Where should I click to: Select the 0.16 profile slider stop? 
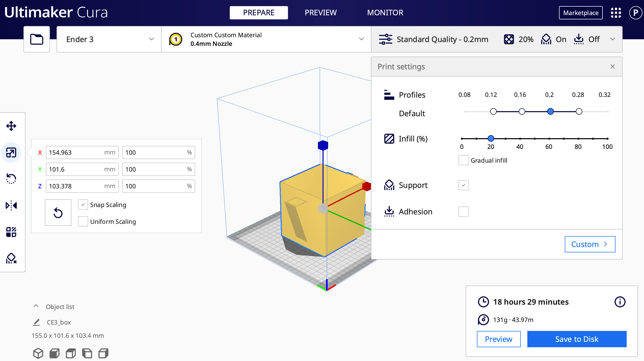[x=522, y=112]
